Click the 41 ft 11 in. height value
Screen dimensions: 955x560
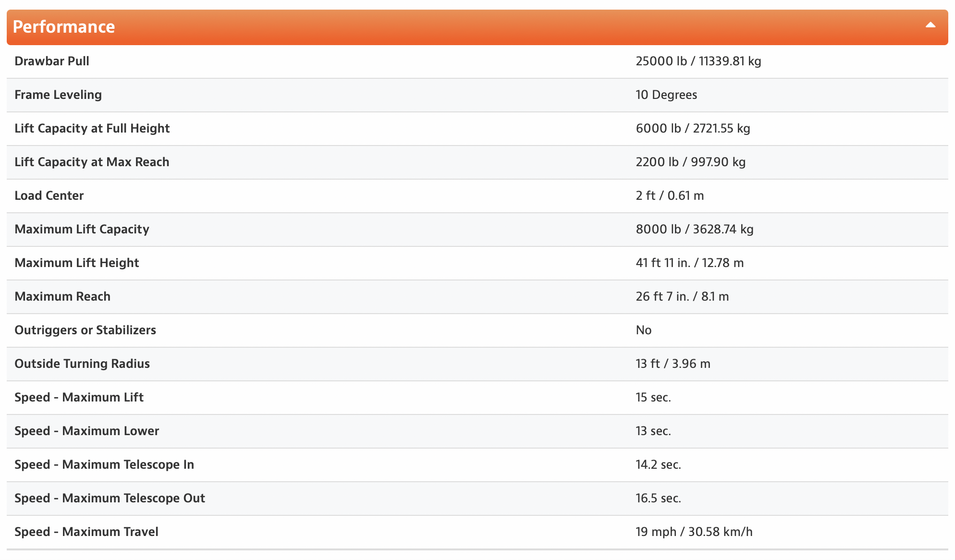(x=689, y=263)
